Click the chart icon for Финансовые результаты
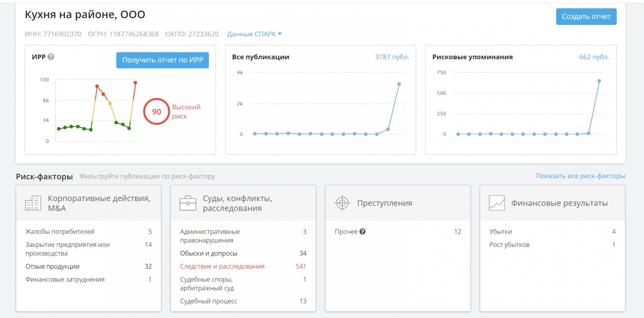The height and width of the screenshot is (318, 644). point(497,203)
